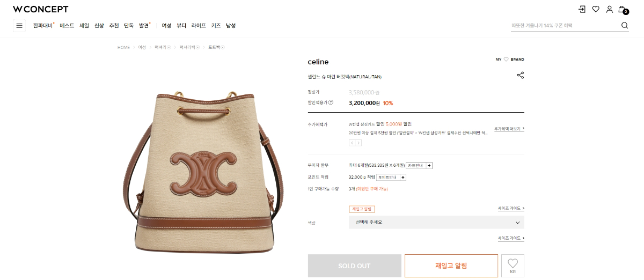
Task: Open the color selection dropdown
Action: (x=436, y=222)
